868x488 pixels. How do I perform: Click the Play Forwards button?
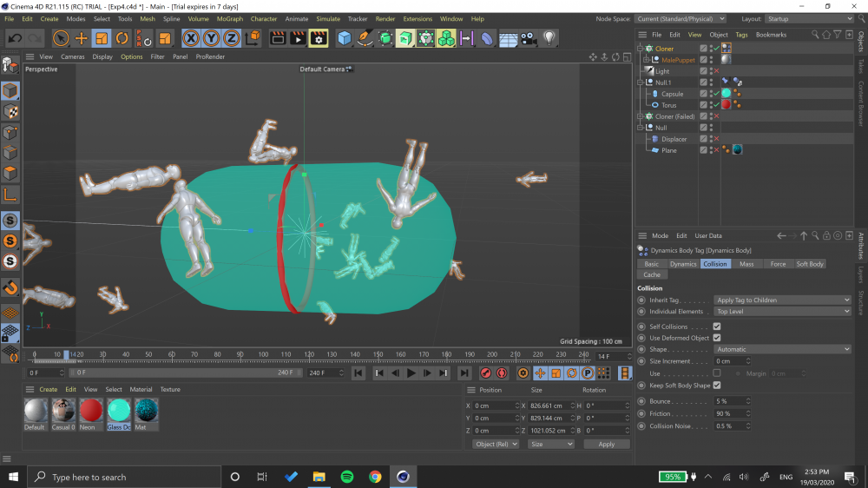tap(411, 373)
